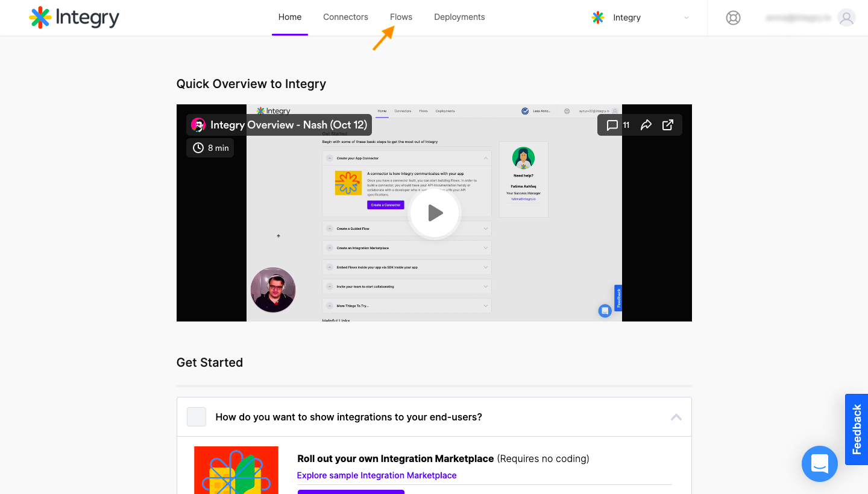This screenshot has height=494, width=868.
Task: Check the show integrations step checkbox
Action: click(197, 417)
